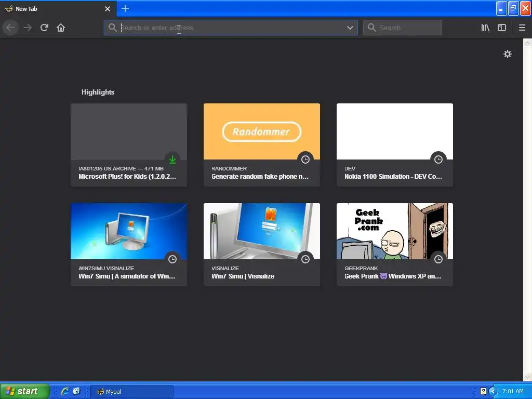Viewport: 532px width, 399px height.
Task: Open the Library bookshelf icon
Action: tap(485, 28)
